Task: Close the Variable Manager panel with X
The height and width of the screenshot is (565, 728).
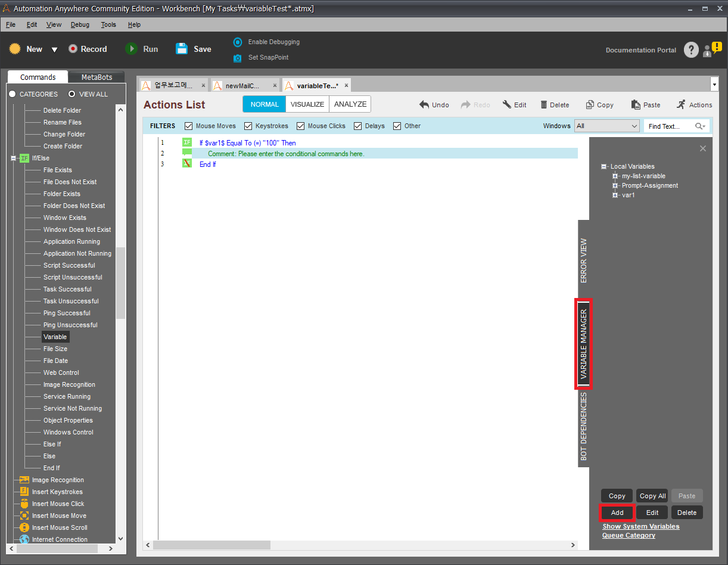Action: click(x=703, y=148)
